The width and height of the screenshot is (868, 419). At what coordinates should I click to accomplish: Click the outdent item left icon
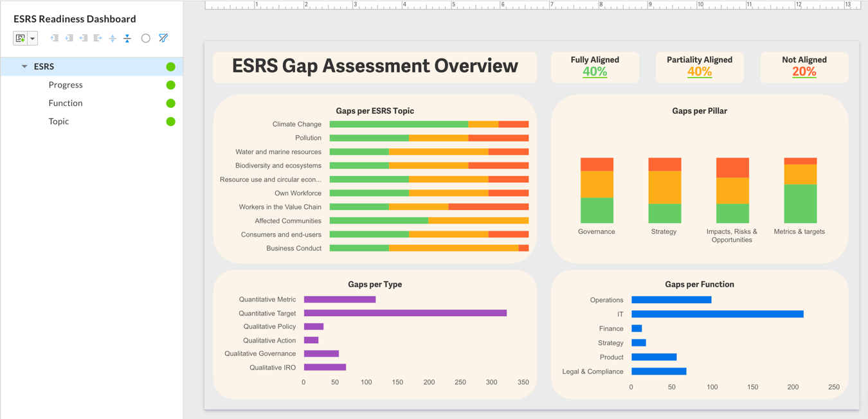tap(84, 39)
